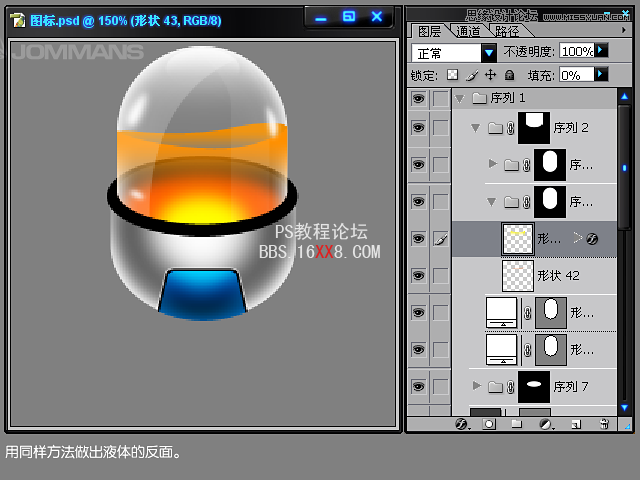Viewport: 640px width, 480px height.
Task: Hide the 序列 7 group
Action: [418, 385]
